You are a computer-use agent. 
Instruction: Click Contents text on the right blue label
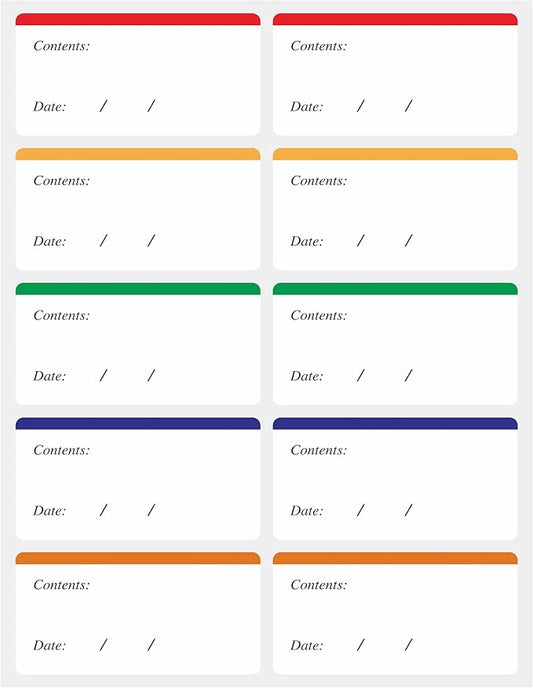click(x=318, y=450)
